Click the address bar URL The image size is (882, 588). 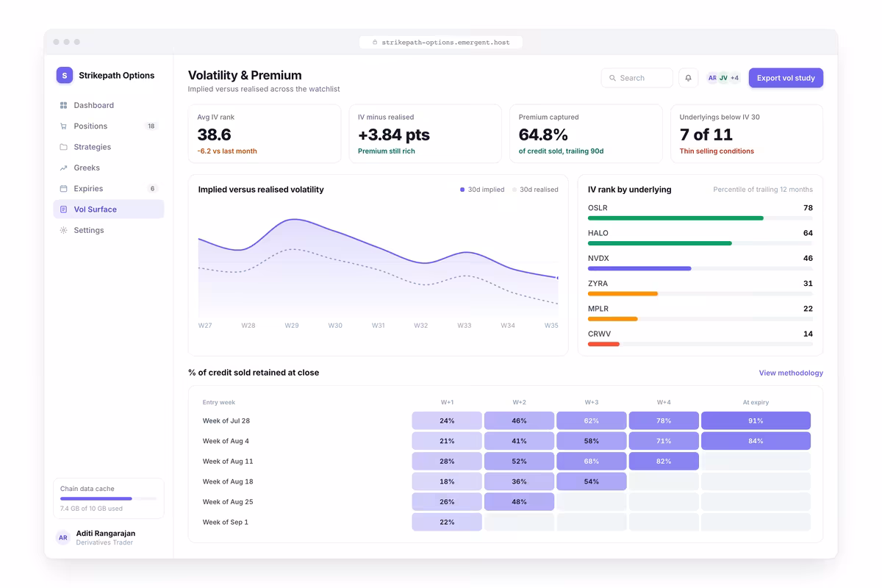point(445,43)
